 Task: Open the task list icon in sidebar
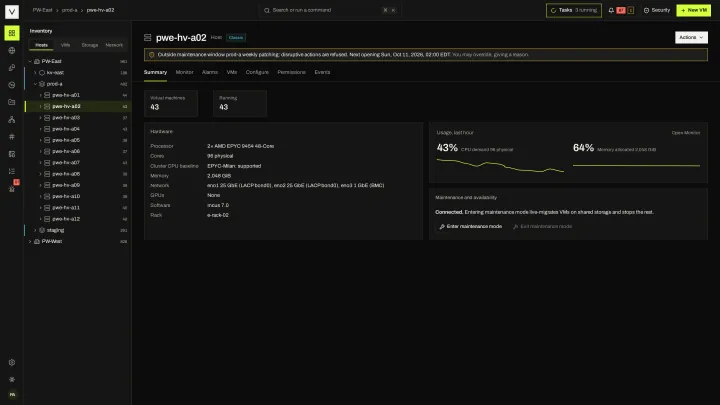(x=11, y=171)
